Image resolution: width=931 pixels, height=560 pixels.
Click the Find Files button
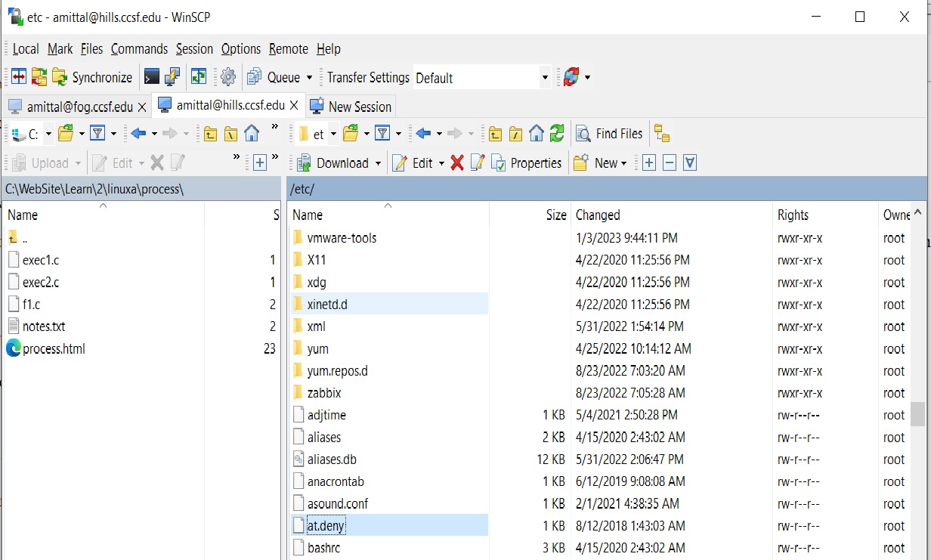point(610,134)
